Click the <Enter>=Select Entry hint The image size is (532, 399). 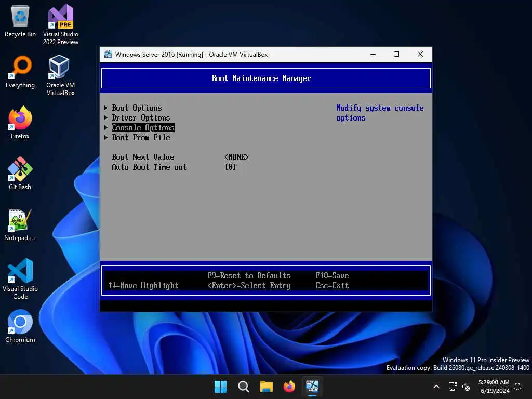coord(249,285)
